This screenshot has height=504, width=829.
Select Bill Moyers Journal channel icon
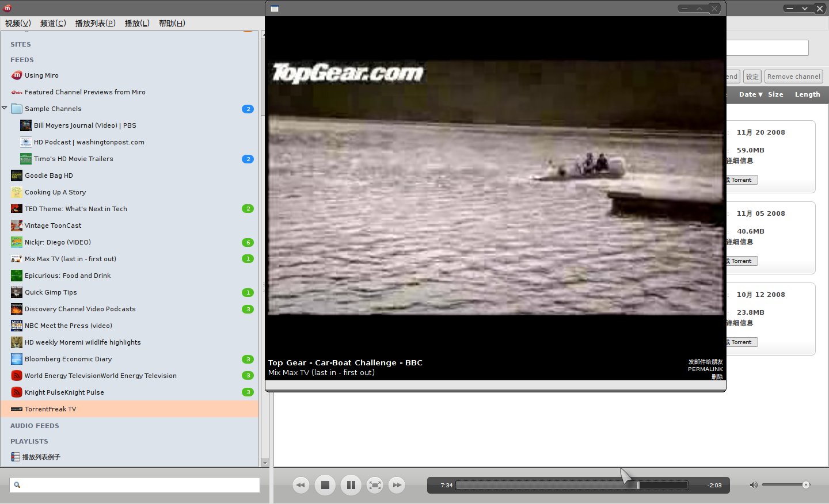coord(26,125)
